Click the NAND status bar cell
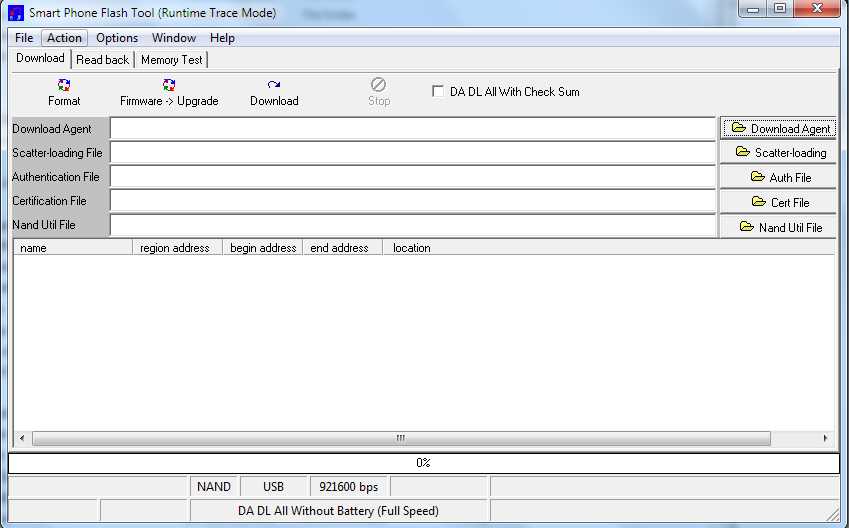Screen dimensions: 849x528 pos(214,486)
